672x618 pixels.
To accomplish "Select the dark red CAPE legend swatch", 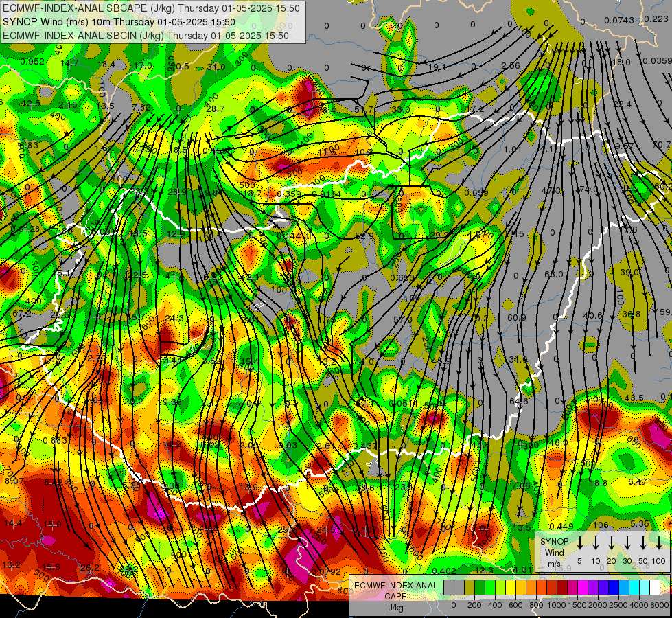I will pos(562,587).
